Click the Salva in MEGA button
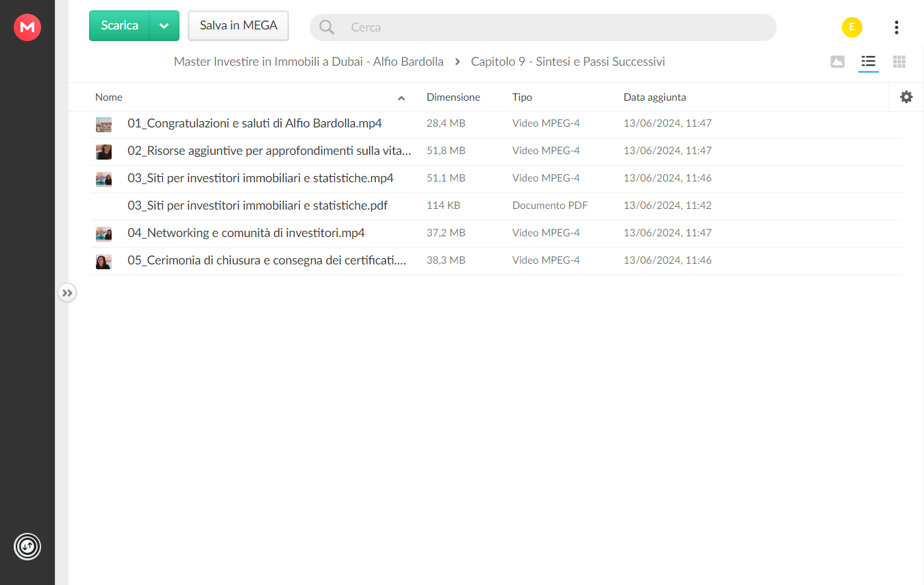This screenshot has width=924, height=585. 238,26
